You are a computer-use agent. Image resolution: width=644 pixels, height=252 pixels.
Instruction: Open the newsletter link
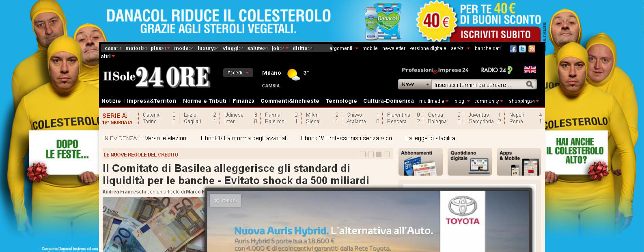pyautogui.click(x=394, y=48)
